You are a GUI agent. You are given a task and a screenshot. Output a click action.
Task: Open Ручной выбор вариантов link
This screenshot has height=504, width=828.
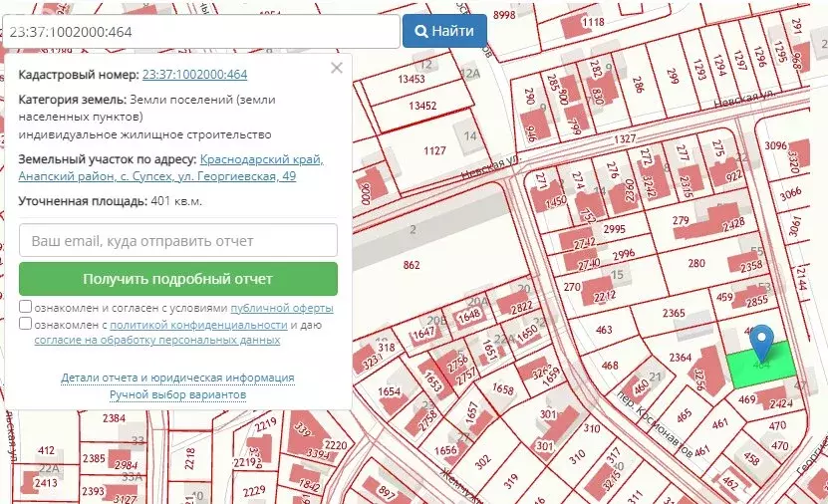coord(177,394)
